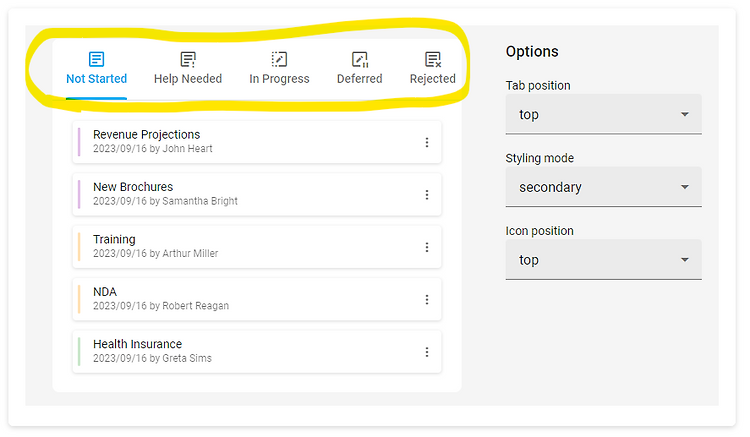The image size is (750, 437).
Task: Select the Rejected tab label
Action: coord(433,79)
